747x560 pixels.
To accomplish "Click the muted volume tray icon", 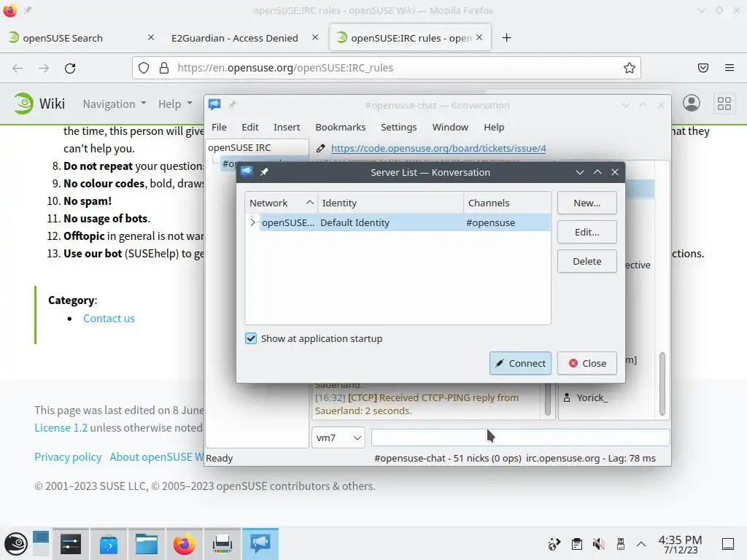I will tap(598, 544).
